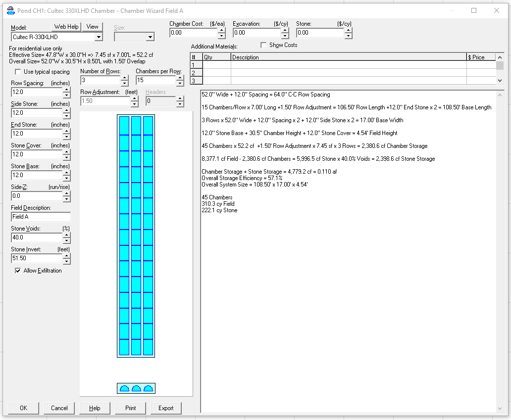Open the Model dropdown list
Viewport: 511px width, 420px height.
tap(99, 37)
